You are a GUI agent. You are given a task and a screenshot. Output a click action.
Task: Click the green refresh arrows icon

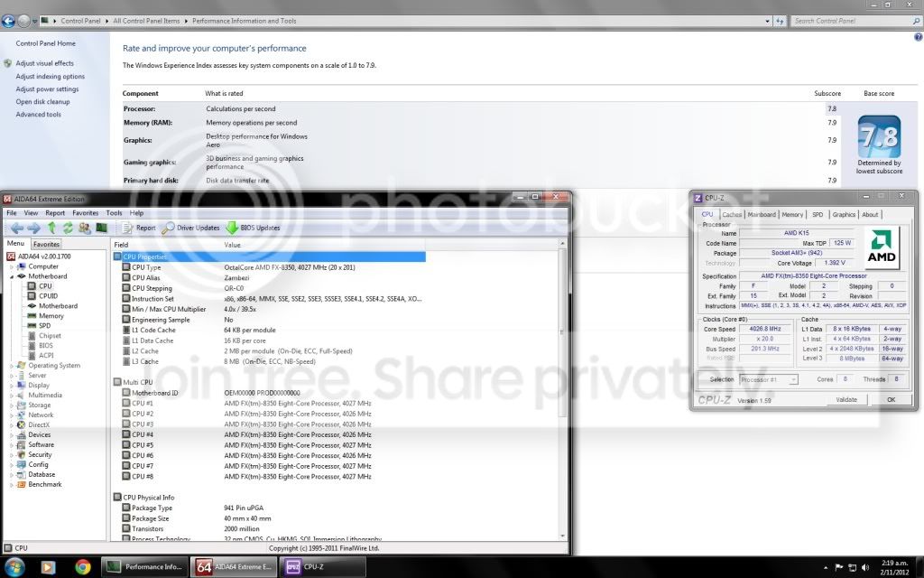(68, 228)
